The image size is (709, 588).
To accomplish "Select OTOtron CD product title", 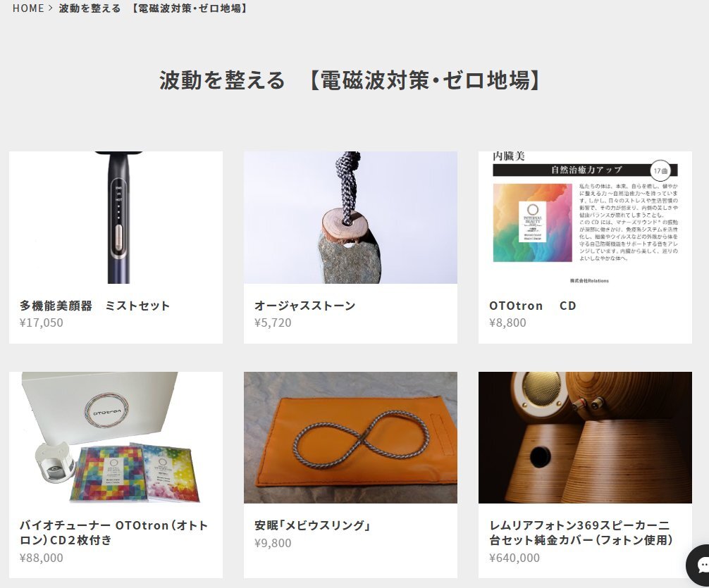I will pos(533,306).
